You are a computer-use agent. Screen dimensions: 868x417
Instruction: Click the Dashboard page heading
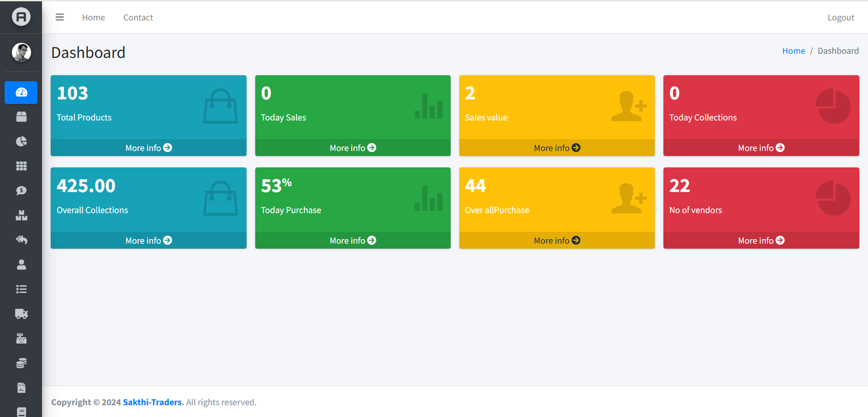point(88,53)
